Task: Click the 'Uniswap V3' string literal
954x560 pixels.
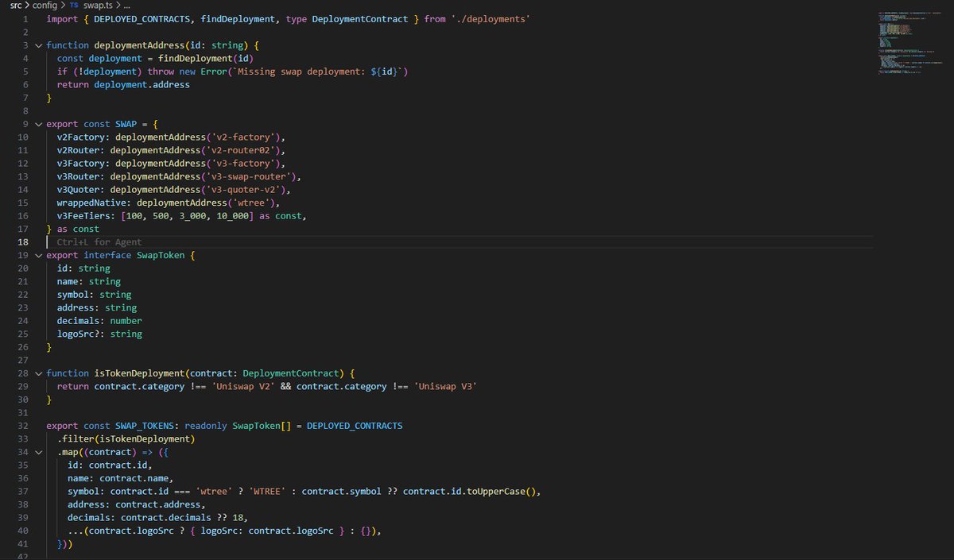Action: pos(445,386)
